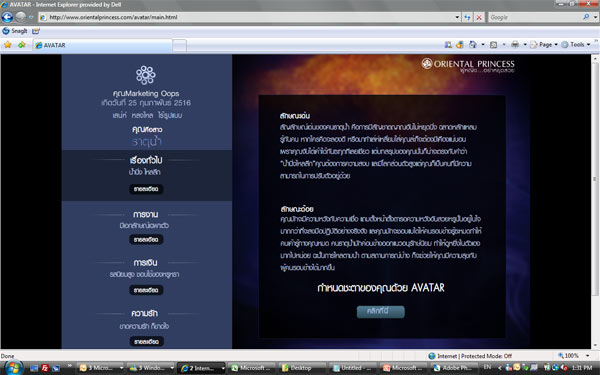
Task: Expand the arrow right of the fourth command bar icon
Action: click(x=504, y=45)
